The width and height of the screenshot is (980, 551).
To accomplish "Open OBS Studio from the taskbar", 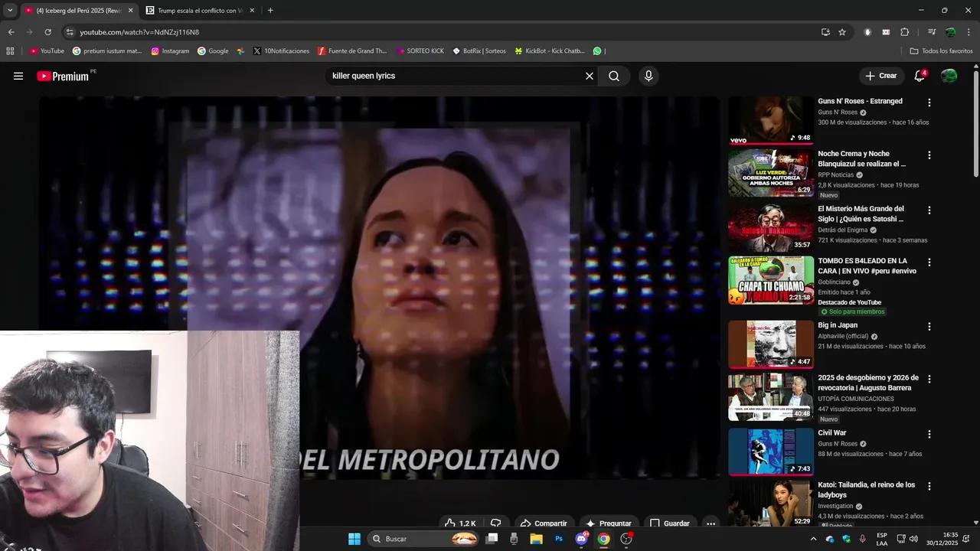I will [x=626, y=539].
